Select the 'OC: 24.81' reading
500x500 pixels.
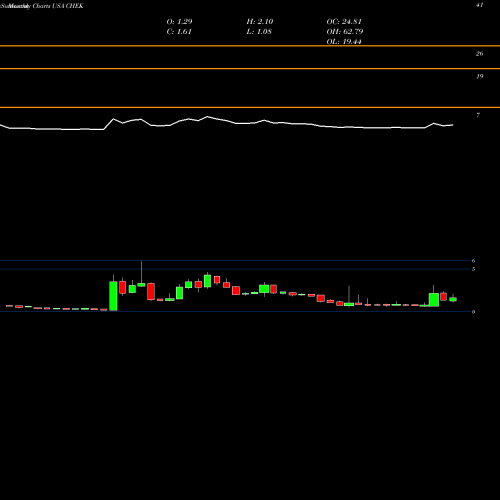(344, 22)
